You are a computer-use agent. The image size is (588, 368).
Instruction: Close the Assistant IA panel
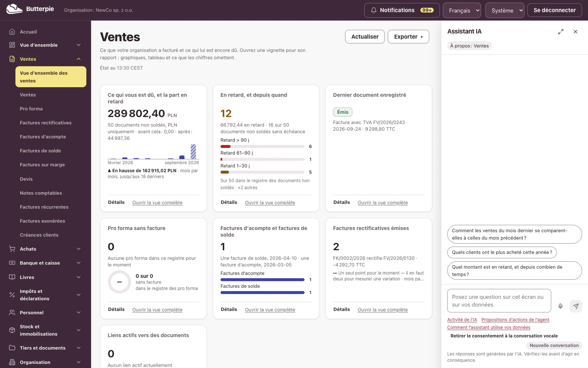click(x=576, y=32)
